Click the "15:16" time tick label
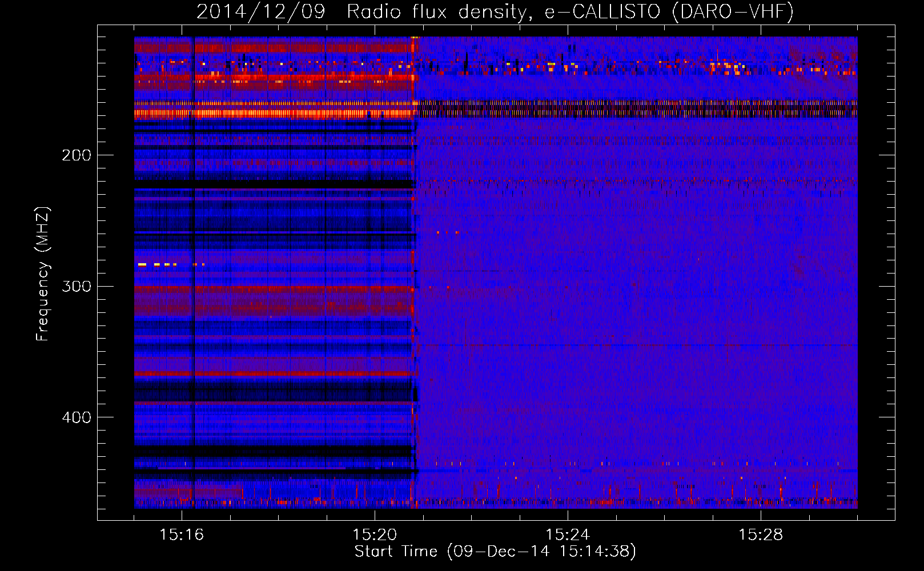Viewport: 924px width, 571px height. click(x=182, y=534)
